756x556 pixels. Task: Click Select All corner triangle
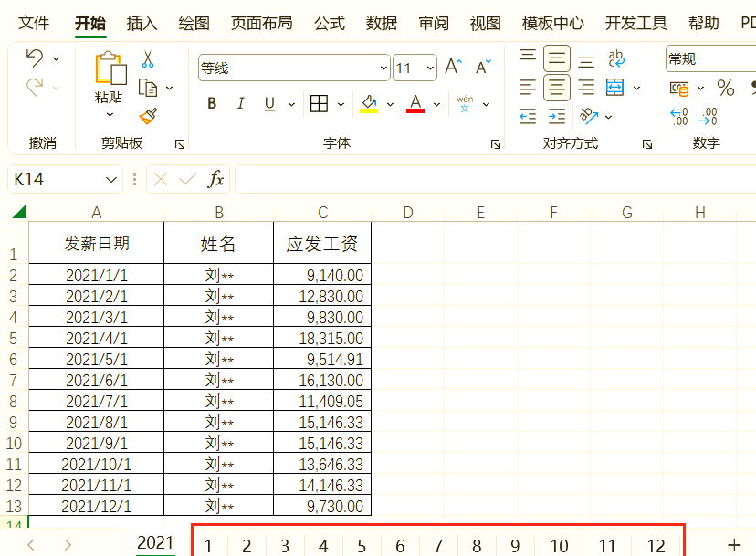pyautogui.click(x=18, y=212)
